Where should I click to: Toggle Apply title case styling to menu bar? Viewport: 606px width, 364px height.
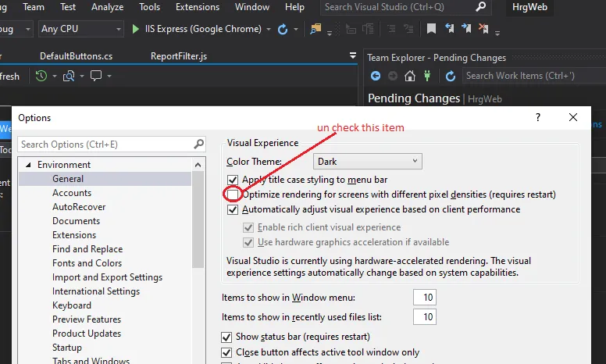tap(233, 180)
